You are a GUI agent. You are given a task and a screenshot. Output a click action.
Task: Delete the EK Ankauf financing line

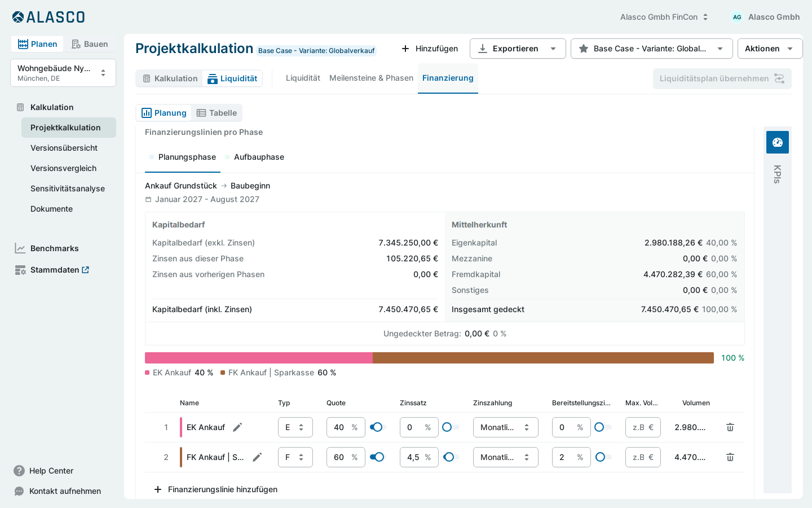[730, 427]
